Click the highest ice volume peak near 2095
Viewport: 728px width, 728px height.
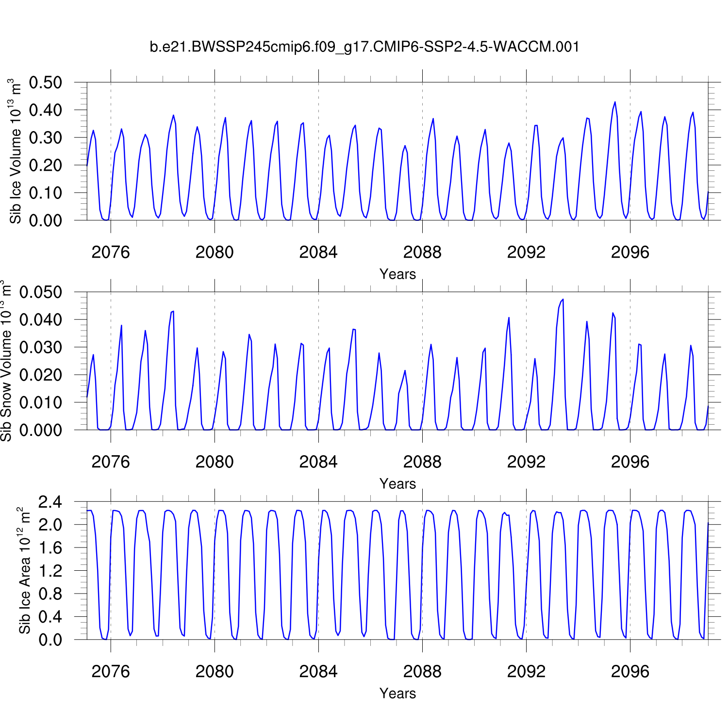(615, 102)
